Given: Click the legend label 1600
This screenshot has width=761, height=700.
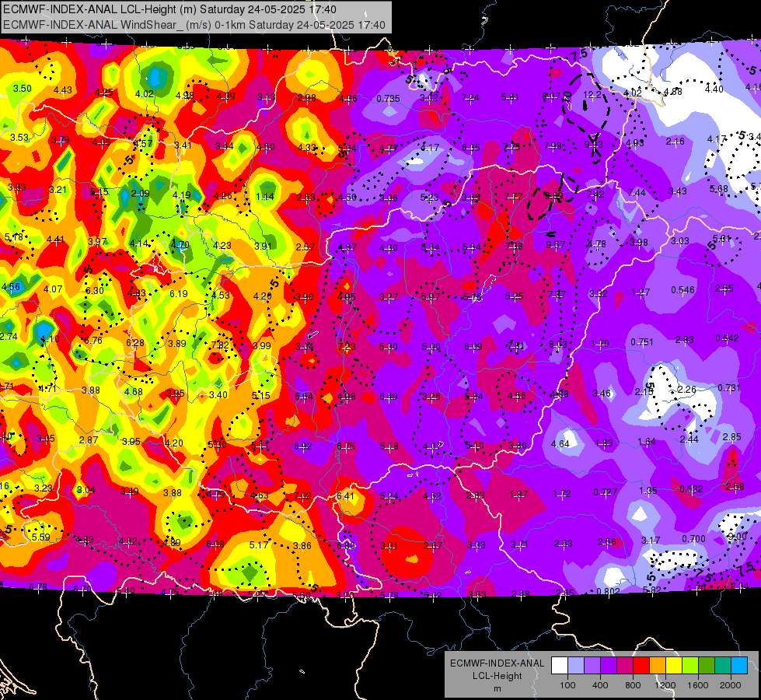Looking at the screenshot, I should coord(698,685).
